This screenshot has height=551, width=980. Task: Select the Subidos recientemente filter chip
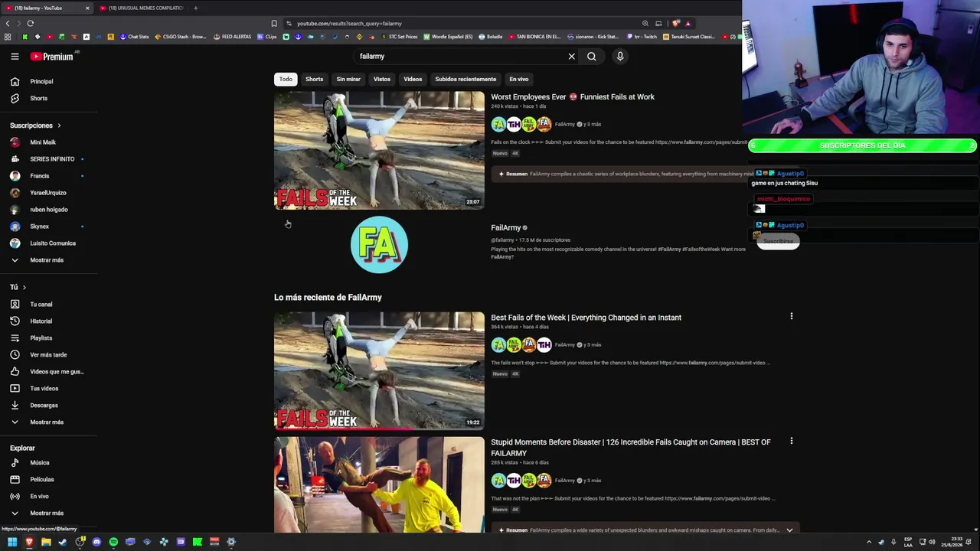pos(465,79)
